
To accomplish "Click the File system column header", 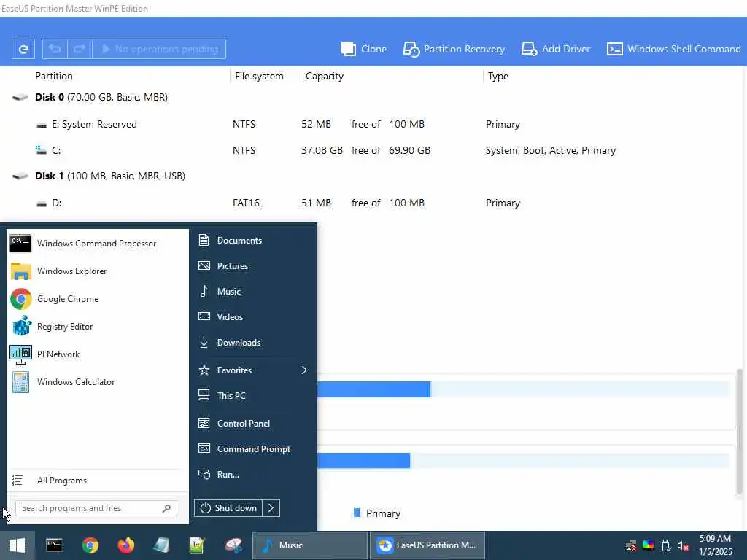I will (259, 76).
